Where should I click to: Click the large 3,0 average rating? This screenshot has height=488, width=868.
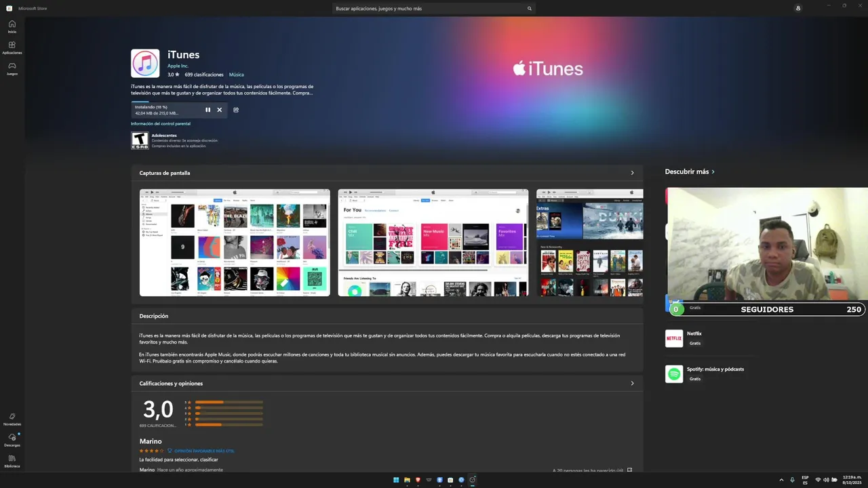158,409
